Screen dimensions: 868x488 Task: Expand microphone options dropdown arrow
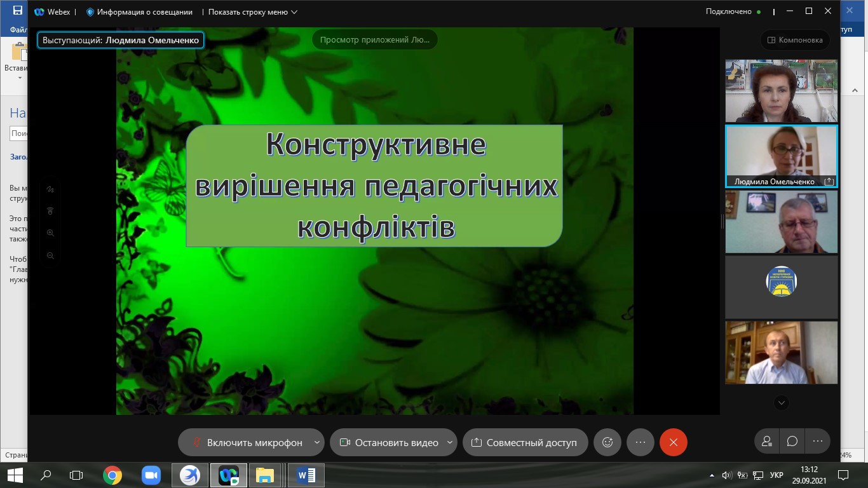coord(317,442)
